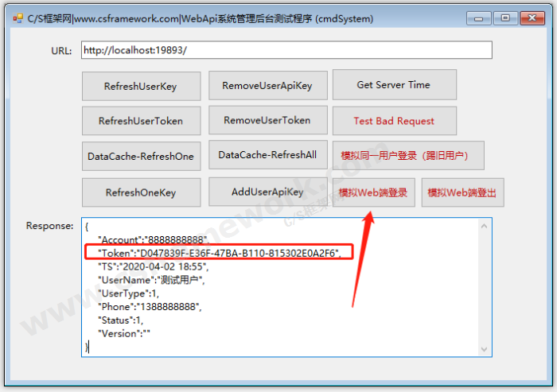This screenshot has width=557, height=392.
Task: Click the Response scrollbar down arrow
Action: point(485,348)
